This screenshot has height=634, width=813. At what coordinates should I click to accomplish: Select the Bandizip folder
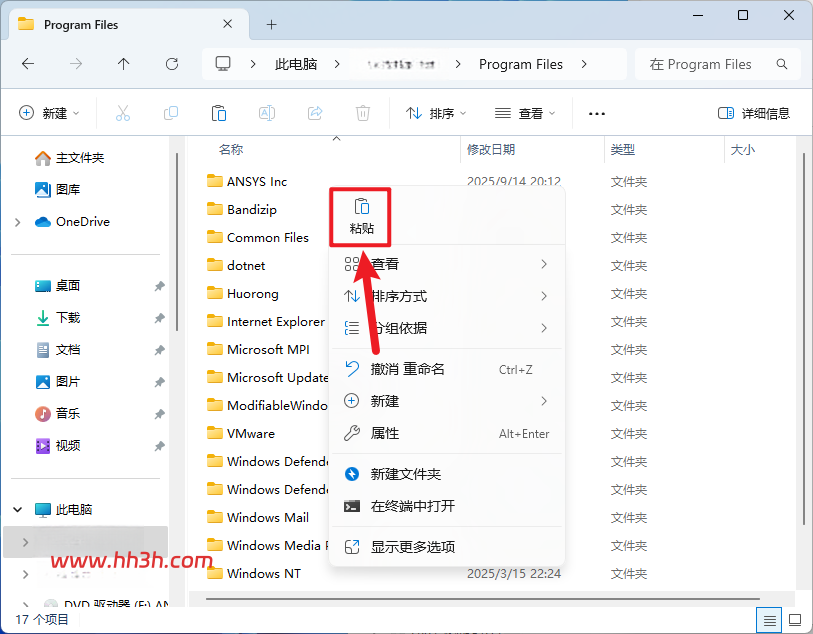click(242, 209)
